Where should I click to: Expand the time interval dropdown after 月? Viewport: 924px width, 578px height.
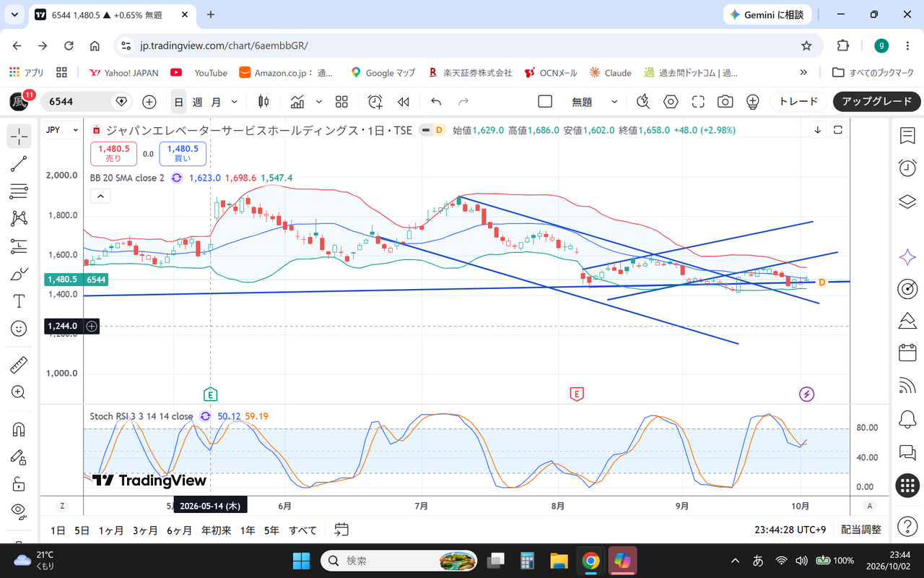235,102
